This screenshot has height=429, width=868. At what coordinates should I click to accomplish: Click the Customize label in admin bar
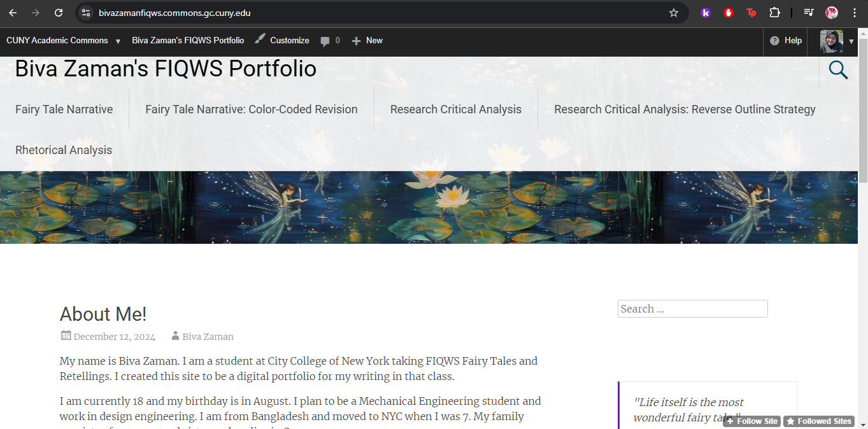click(290, 41)
